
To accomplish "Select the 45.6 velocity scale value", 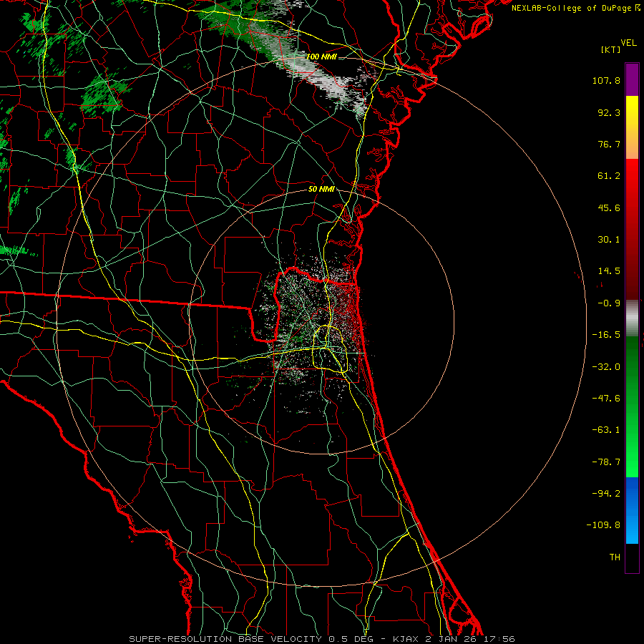I will point(609,208).
